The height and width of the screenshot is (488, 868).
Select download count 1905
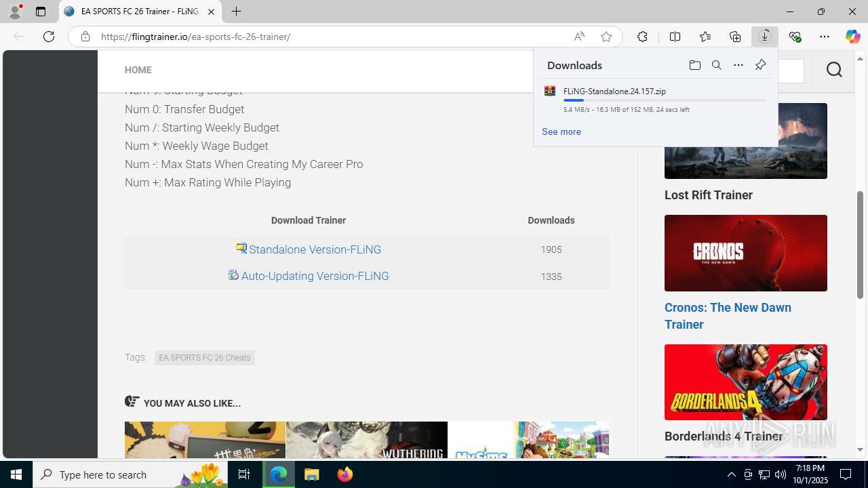point(551,249)
